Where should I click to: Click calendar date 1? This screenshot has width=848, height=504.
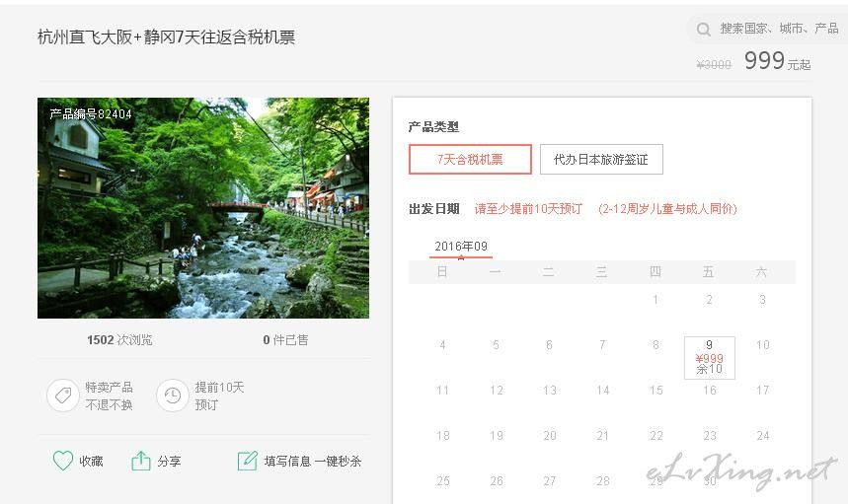pos(655,299)
